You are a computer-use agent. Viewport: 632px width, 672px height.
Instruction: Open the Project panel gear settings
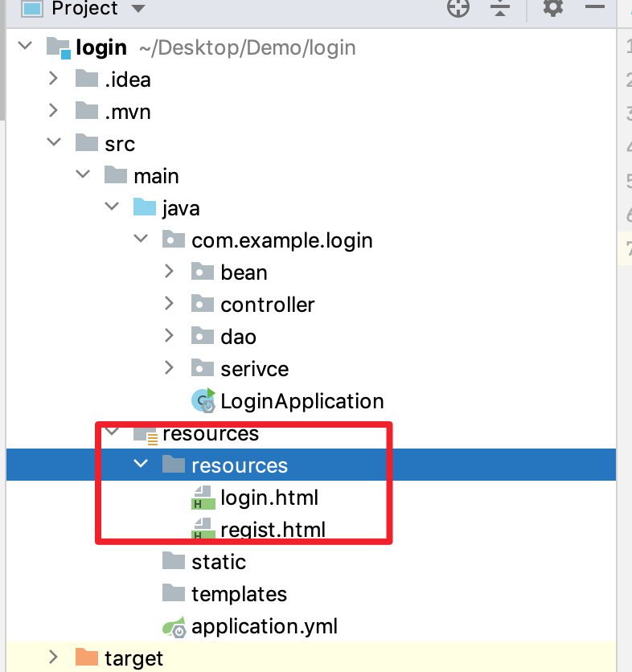tap(553, 7)
